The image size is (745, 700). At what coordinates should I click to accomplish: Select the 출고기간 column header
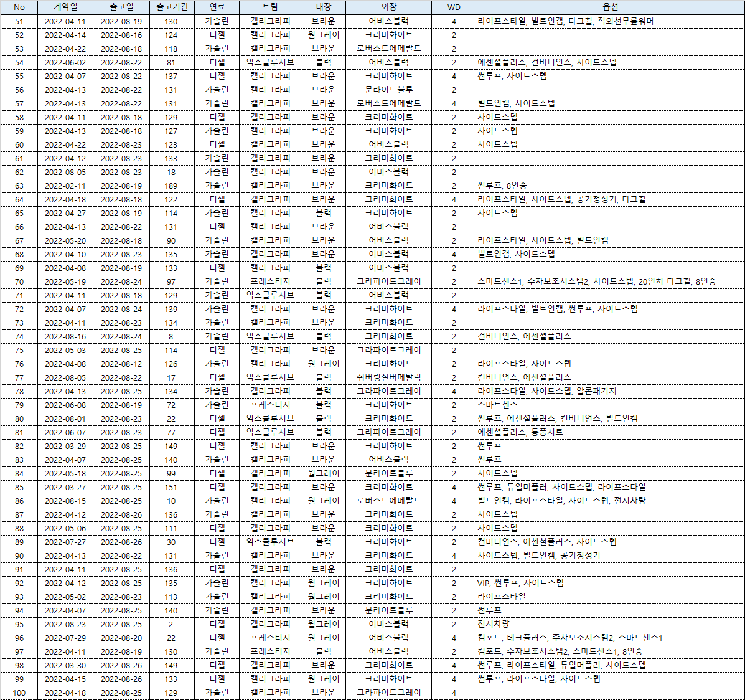click(x=172, y=7)
